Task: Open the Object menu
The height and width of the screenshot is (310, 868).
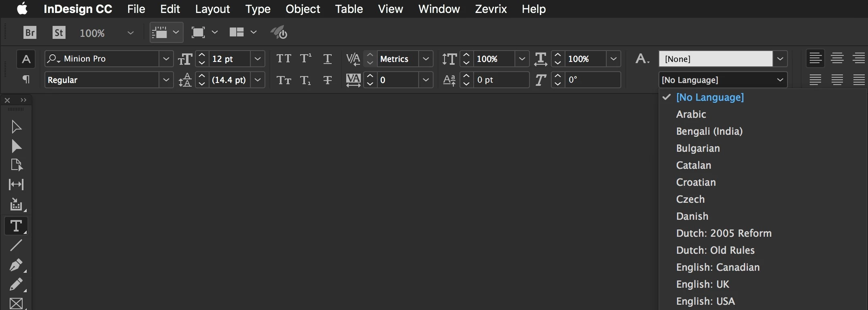Action: [303, 9]
